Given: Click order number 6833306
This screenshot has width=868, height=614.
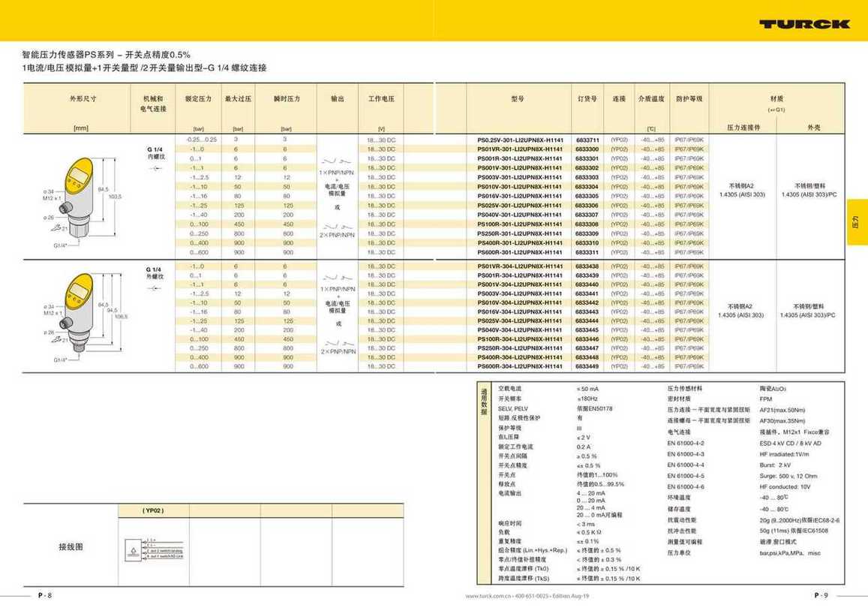Looking at the screenshot, I should 587,206.
